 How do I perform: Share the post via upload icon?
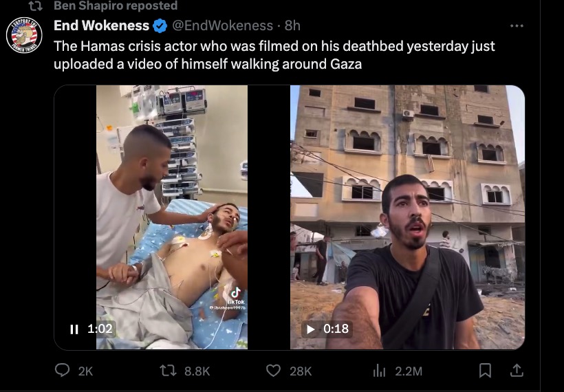(x=517, y=371)
